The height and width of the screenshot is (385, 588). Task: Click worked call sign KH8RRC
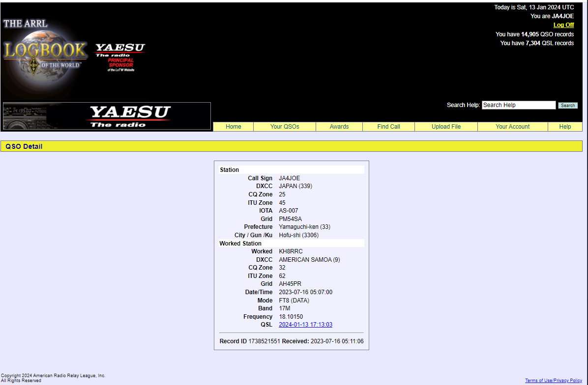(x=291, y=251)
